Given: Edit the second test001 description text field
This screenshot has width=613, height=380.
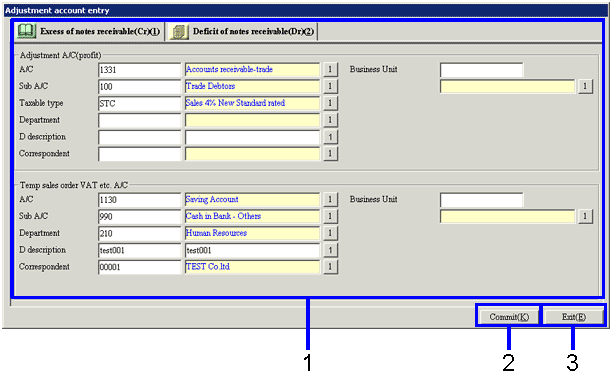Looking at the screenshot, I should point(252,250).
